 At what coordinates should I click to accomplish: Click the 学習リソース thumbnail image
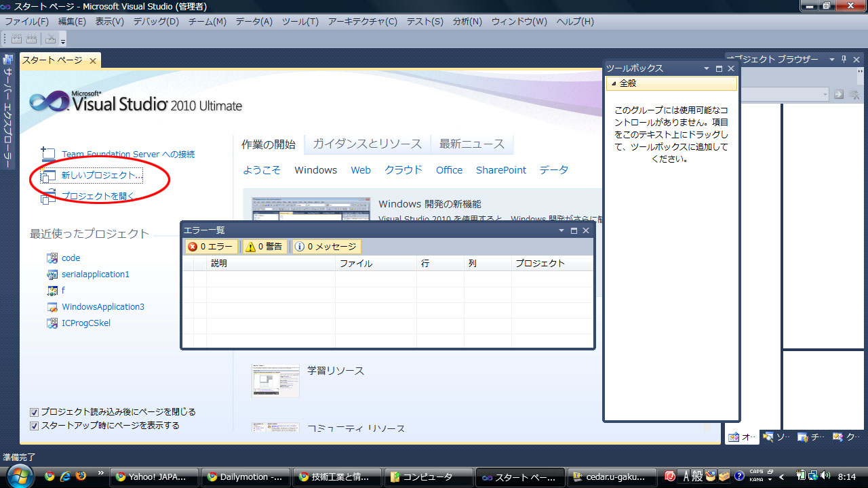point(275,380)
